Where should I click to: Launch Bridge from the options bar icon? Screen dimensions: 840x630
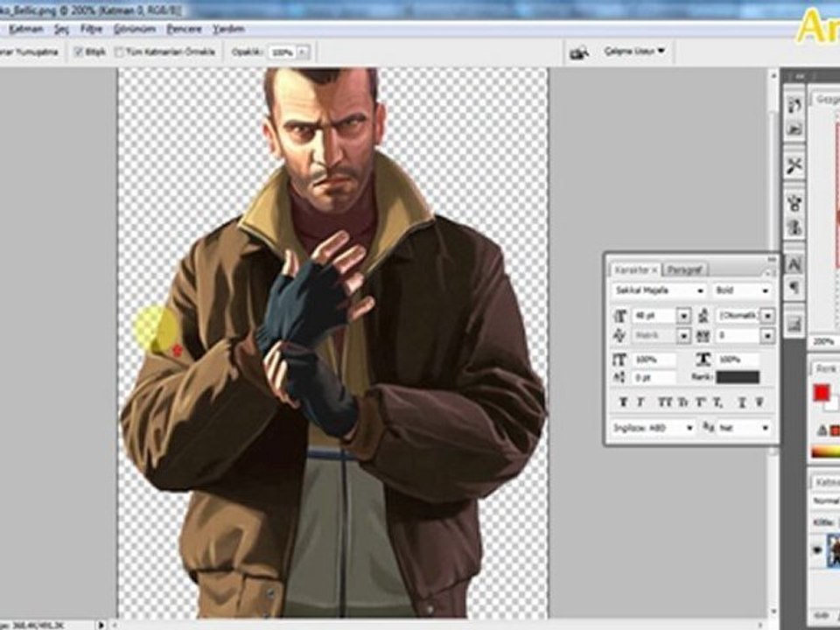pyautogui.click(x=579, y=52)
